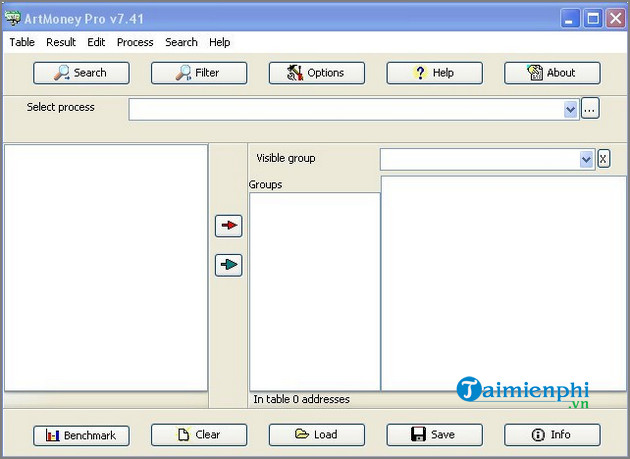The image size is (630, 459).
Task: Save the current table
Action: pos(434,434)
